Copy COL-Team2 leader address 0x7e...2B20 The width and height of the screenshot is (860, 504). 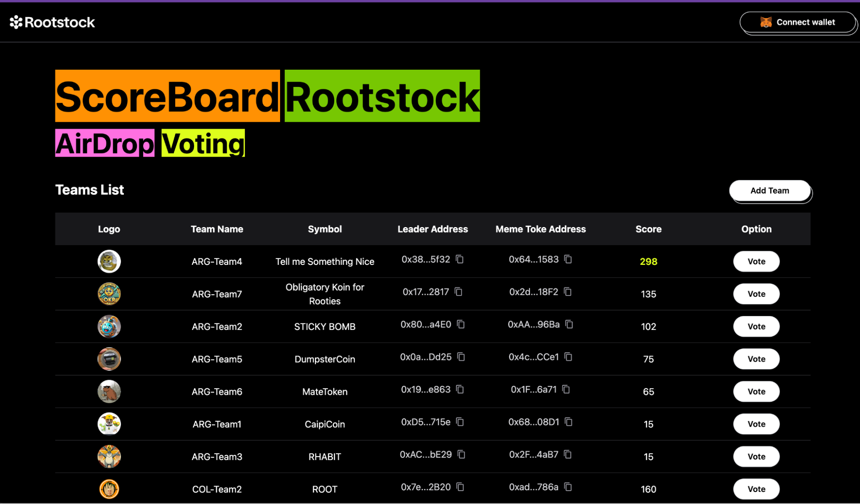(460, 487)
